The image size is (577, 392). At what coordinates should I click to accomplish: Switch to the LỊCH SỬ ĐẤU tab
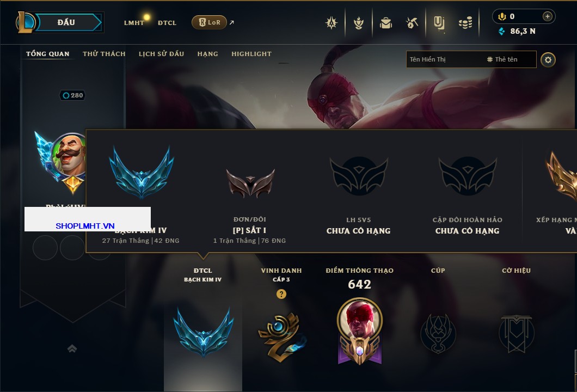click(x=161, y=54)
